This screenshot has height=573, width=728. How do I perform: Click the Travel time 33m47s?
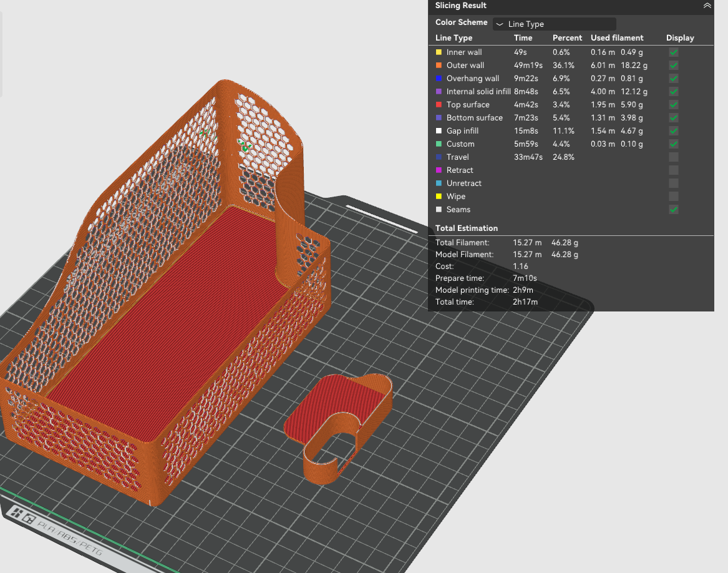(528, 157)
